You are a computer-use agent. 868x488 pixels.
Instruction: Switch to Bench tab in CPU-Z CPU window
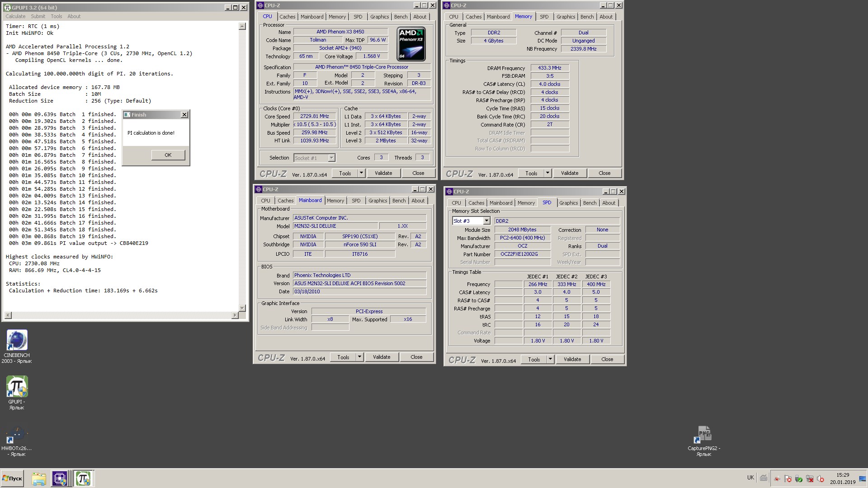tap(401, 17)
